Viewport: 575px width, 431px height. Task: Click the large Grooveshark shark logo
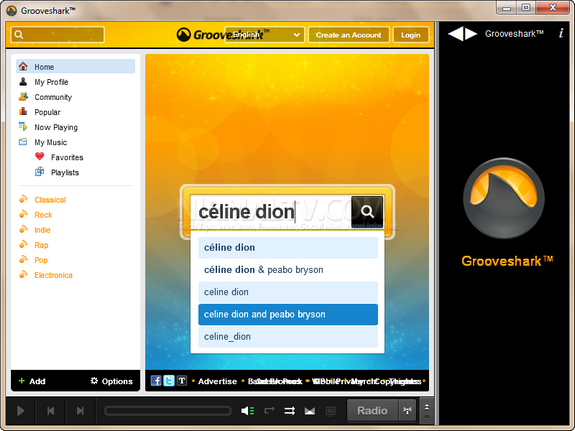[x=503, y=198]
